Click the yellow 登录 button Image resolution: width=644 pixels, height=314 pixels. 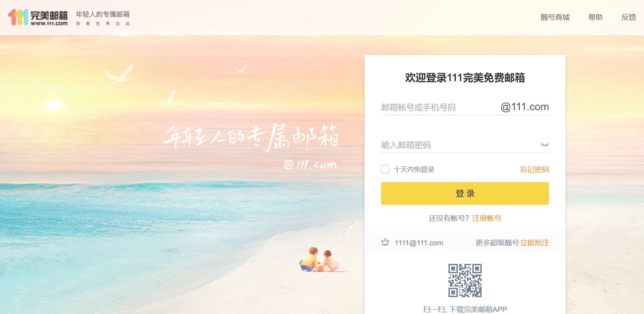(x=465, y=193)
